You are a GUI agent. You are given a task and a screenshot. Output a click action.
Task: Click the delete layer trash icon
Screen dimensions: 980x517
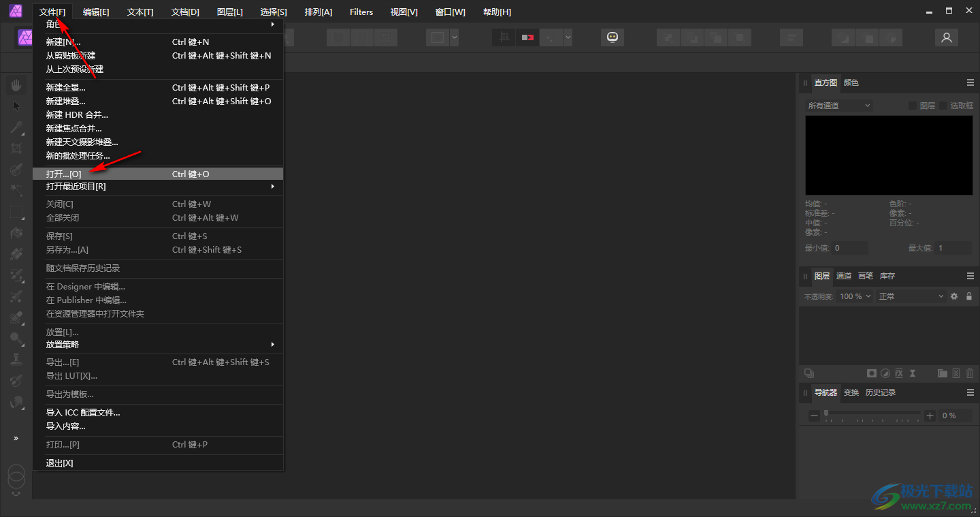pos(970,373)
